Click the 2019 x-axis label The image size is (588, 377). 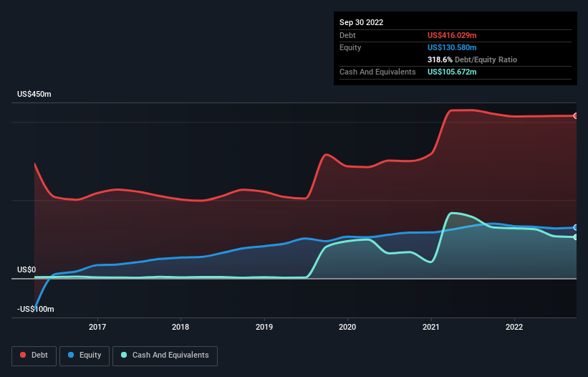coord(264,327)
